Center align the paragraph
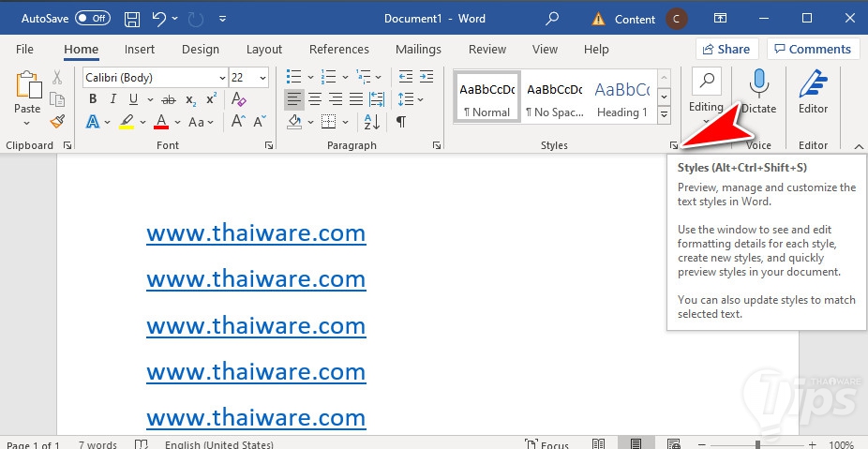Viewport: 868px width, 449px height. (x=315, y=99)
